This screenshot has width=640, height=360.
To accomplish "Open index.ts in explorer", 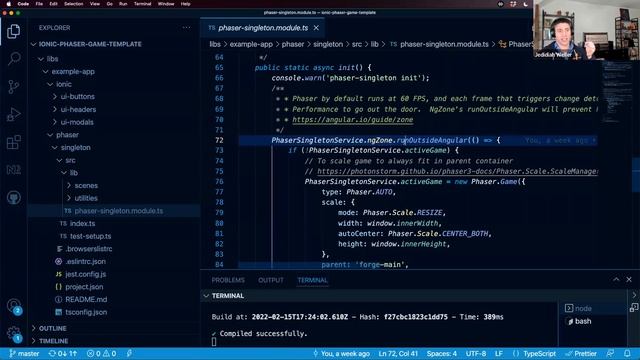I will (82, 223).
